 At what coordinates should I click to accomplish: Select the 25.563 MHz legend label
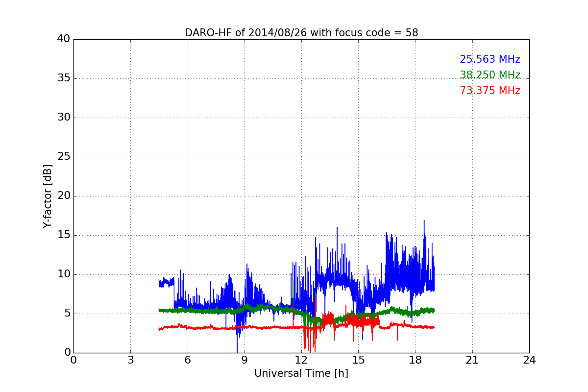coord(490,59)
